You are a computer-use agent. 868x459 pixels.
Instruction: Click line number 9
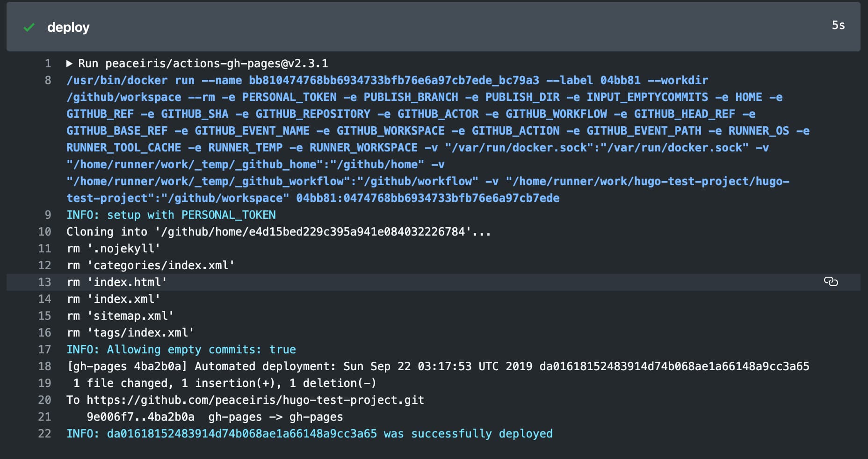[48, 215]
